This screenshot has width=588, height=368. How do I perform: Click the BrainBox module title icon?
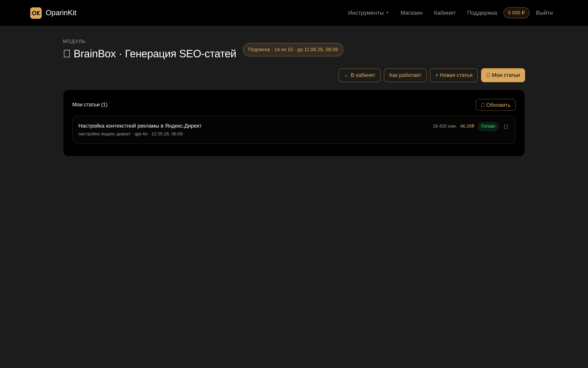(67, 54)
